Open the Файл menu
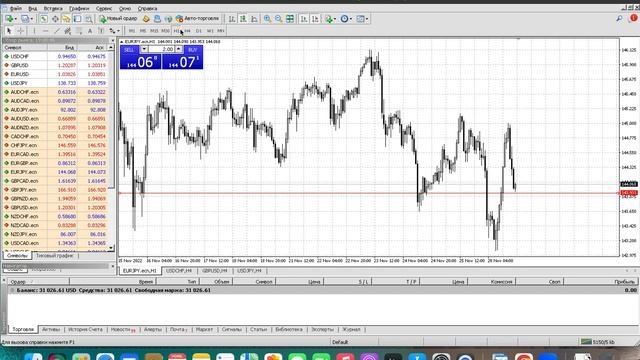Image resolution: width=640 pixels, height=360 pixels. tap(16, 8)
